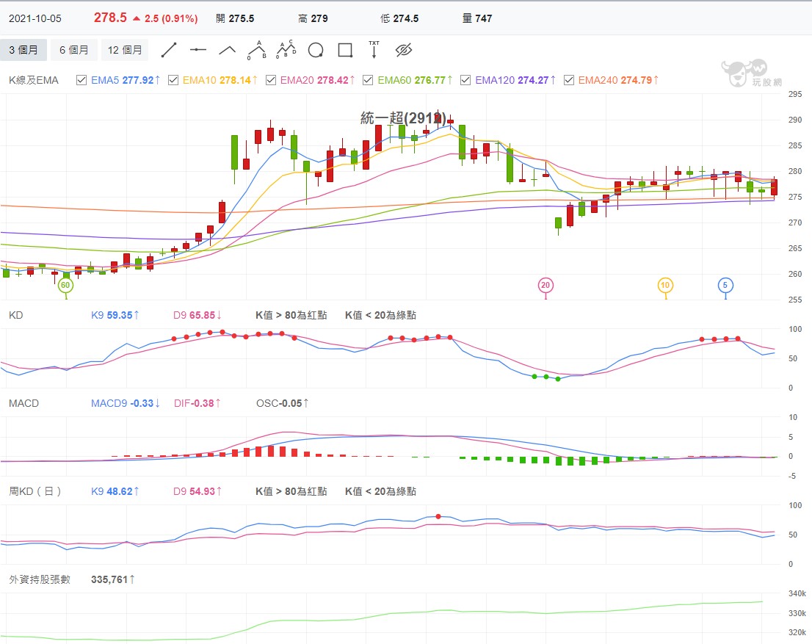Uncheck the EMA240 checkbox

[568, 80]
